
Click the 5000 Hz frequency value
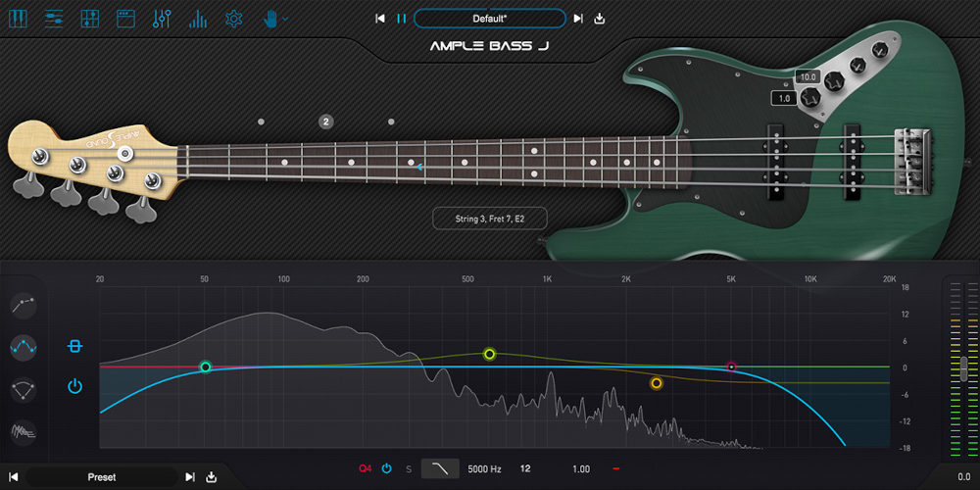(x=484, y=468)
